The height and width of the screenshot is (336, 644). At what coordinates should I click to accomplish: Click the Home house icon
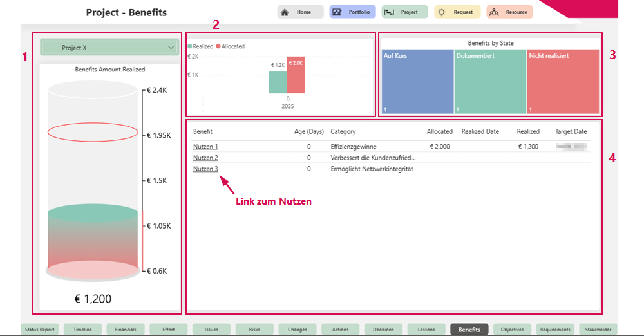[285, 12]
